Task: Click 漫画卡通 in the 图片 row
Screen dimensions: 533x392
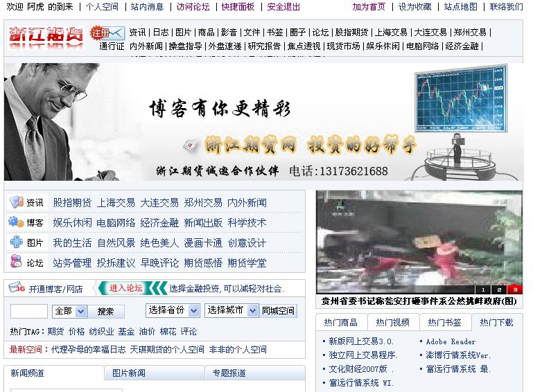Action: point(203,243)
